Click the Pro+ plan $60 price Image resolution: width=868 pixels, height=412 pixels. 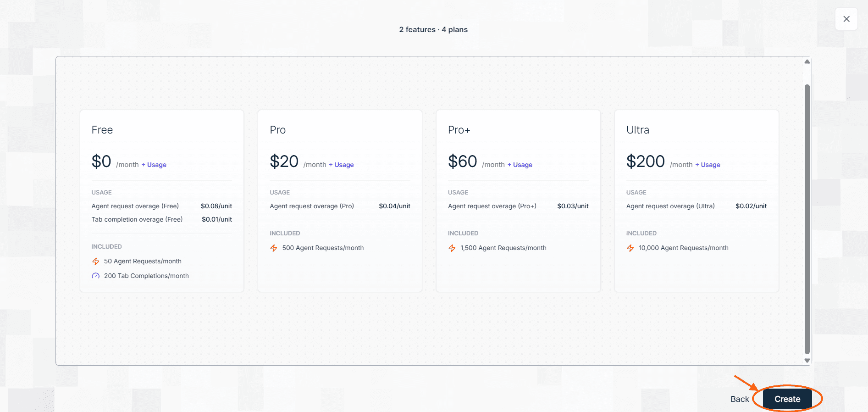463,161
